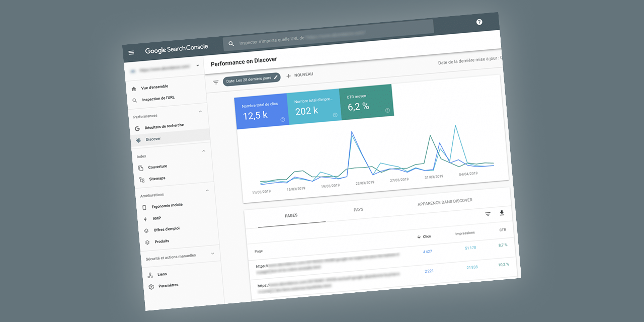644x322 pixels.
Task: Click the Google G icon for Résultats de recherche
Action: pyautogui.click(x=137, y=128)
